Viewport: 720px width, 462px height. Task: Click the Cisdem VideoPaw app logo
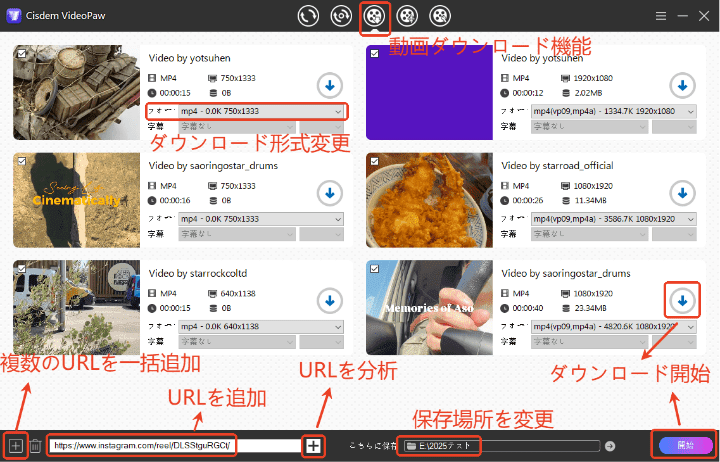pyautogui.click(x=14, y=16)
